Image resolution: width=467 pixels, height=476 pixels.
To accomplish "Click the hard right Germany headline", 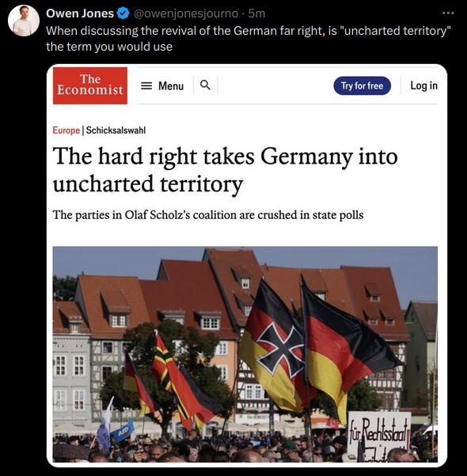I will point(225,170).
